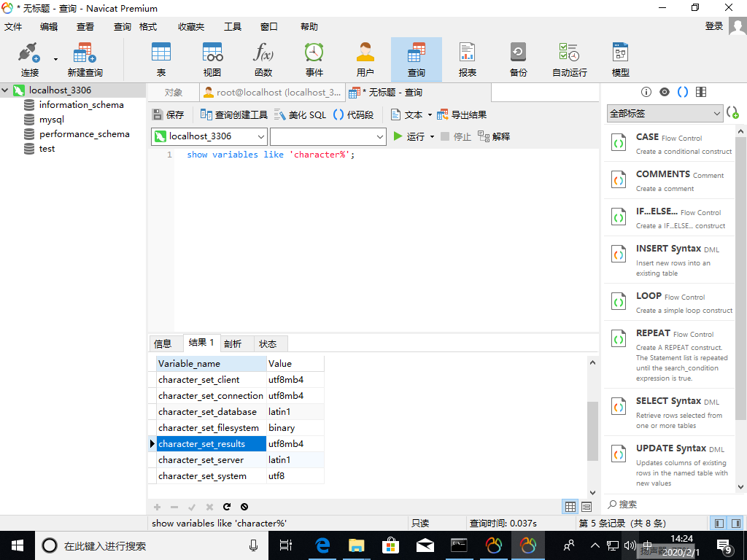This screenshot has height=560, width=747.
Task: Open the Help (帮助) menu
Action: pyautogui.click(x=309, y=27)
